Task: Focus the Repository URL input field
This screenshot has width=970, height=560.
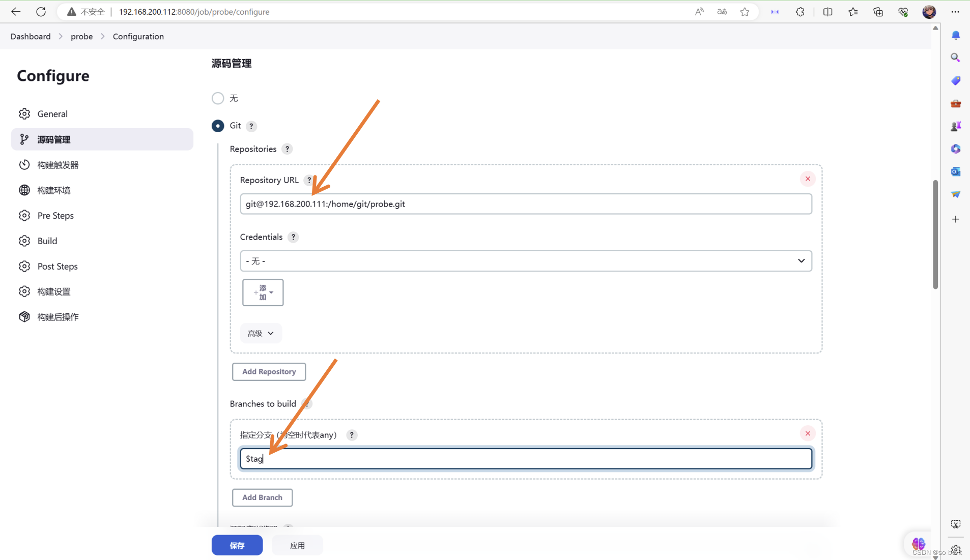Action: tap(526, 204)
